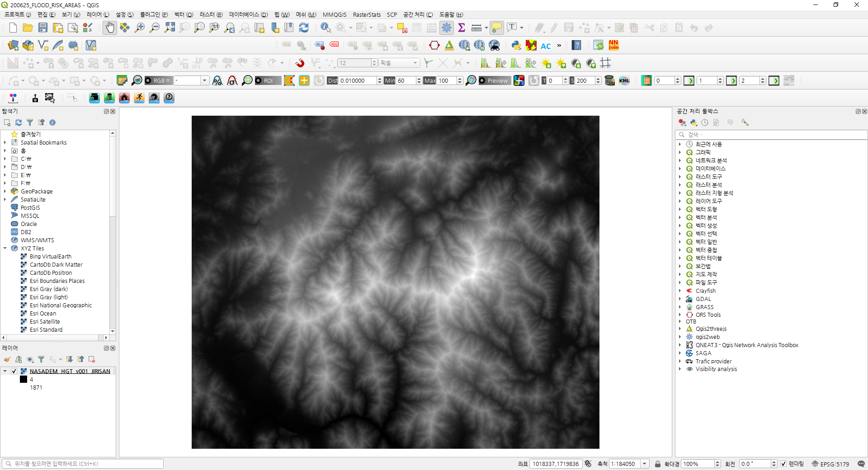Toggle the rendering checkbox in status bar

[783, 464]
